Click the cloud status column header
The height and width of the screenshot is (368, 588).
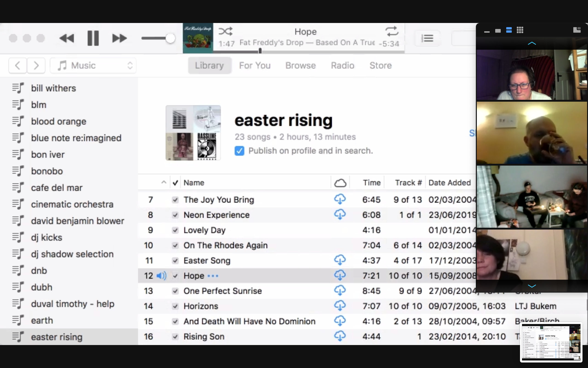tap(340, 183)
